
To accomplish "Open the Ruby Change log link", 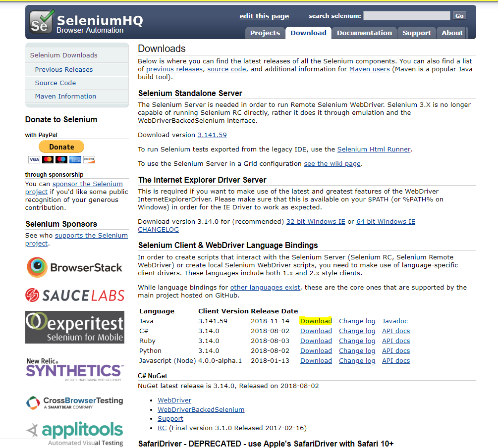I will (x=357, y=341).
